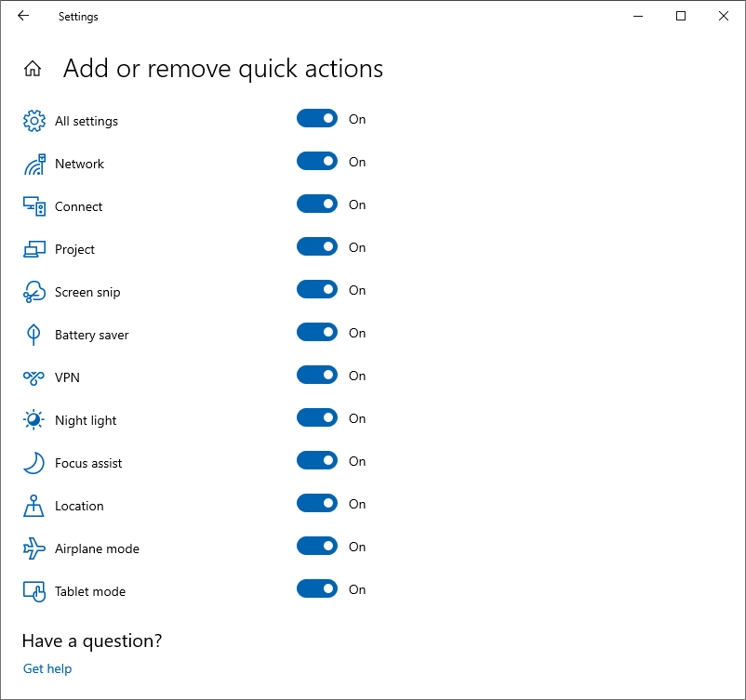The width and height of the screenshot is (746, 700).
Task: Disable the Tablet mode switch
Action: coord(317,588)
